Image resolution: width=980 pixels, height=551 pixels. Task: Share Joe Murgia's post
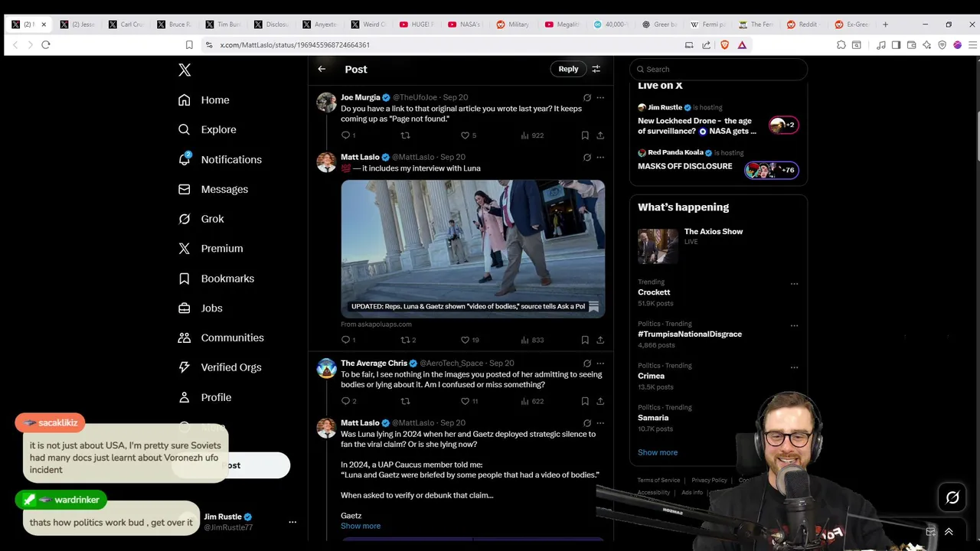tap(600, 135)
